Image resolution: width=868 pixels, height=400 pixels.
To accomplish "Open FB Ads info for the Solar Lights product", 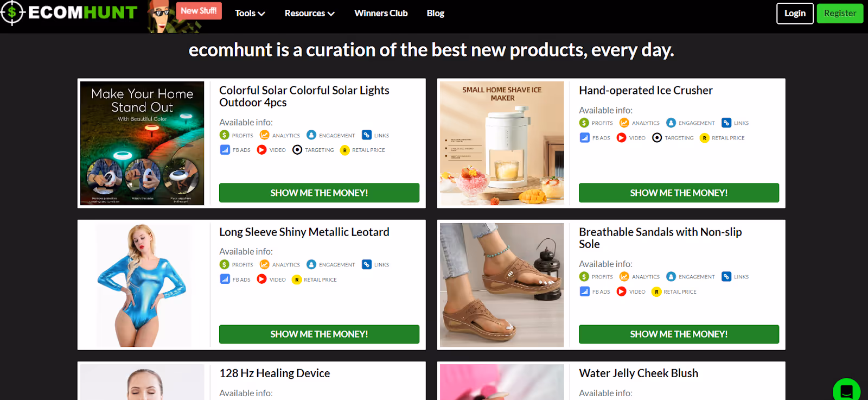I will pos(225,150).
